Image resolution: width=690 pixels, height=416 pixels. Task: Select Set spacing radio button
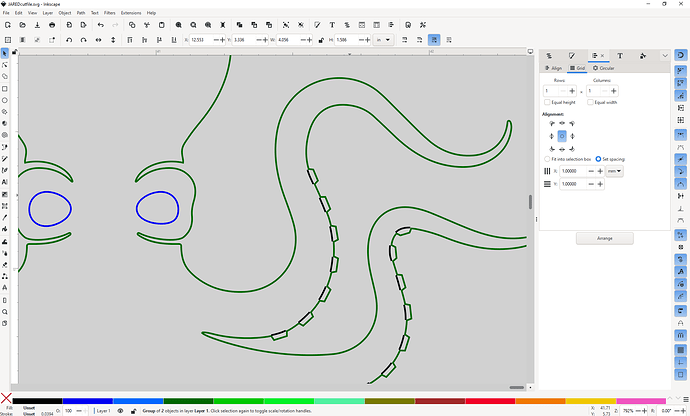(x=598, y=159)
